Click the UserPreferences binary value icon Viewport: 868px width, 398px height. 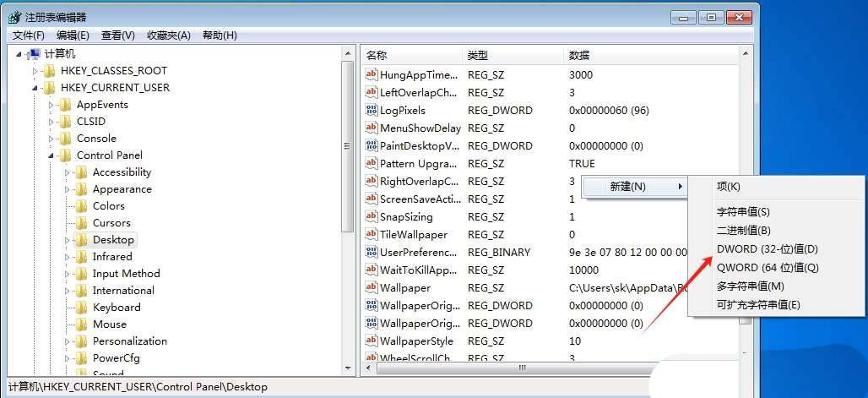point(371,253)
